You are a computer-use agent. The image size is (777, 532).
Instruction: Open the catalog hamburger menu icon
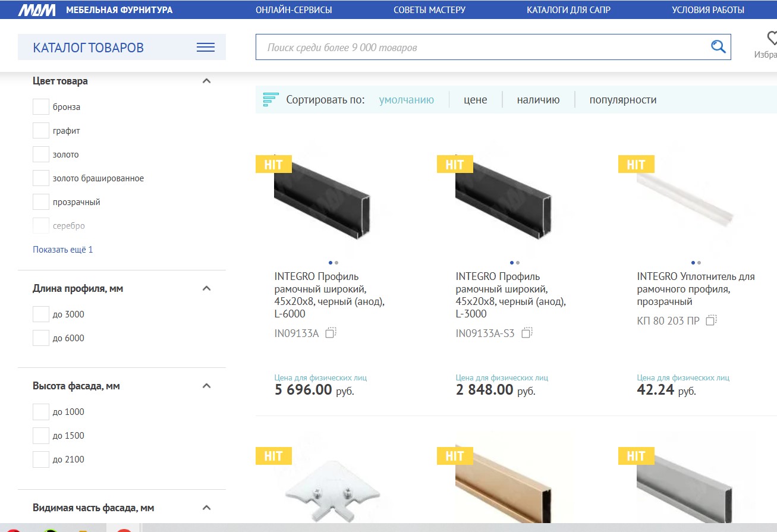pos(206,48)
